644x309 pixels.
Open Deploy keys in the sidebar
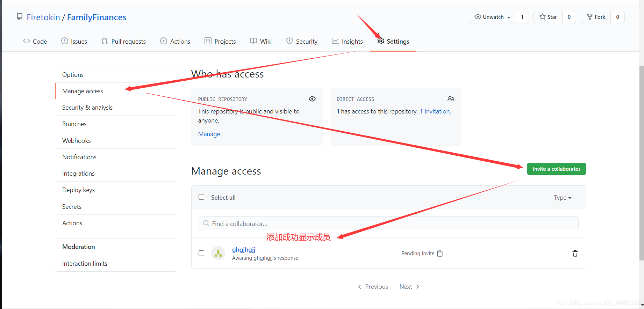point(78,190)
